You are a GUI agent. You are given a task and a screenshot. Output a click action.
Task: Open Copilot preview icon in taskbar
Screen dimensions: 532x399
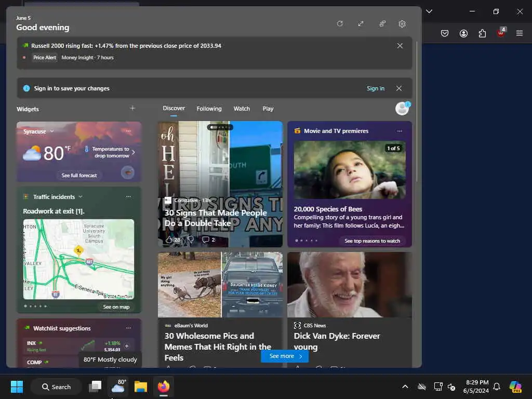[x=515, y=387]
